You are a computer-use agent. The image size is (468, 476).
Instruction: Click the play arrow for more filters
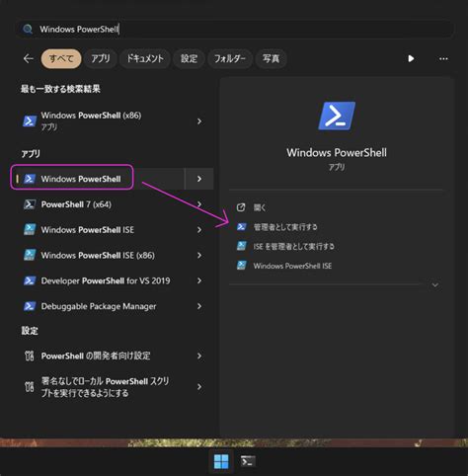[411, 58]
